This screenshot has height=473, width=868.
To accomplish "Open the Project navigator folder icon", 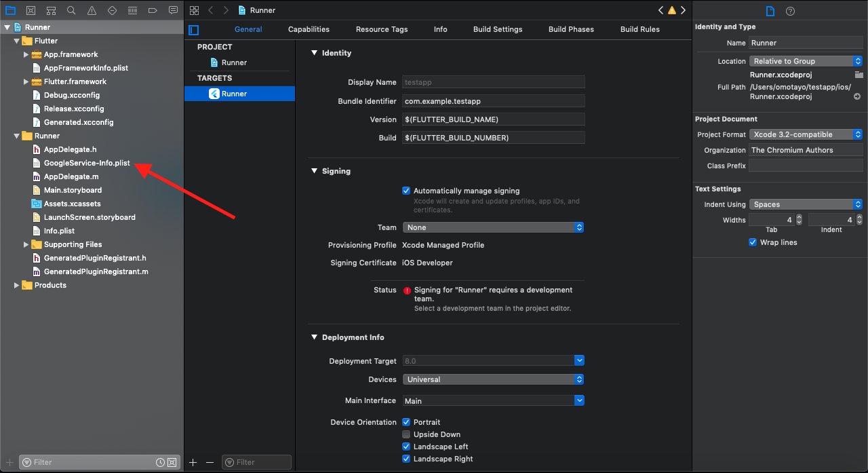I will [x=10, y=10].
